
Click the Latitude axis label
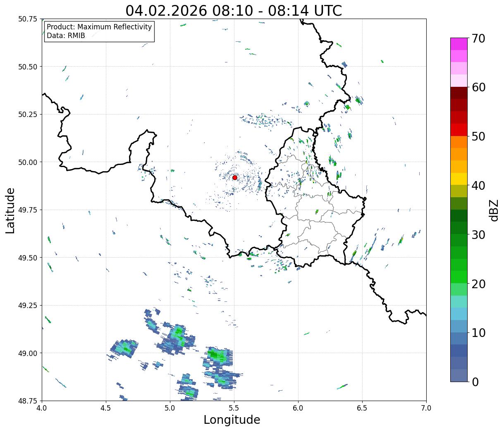(x=10, y=210)
